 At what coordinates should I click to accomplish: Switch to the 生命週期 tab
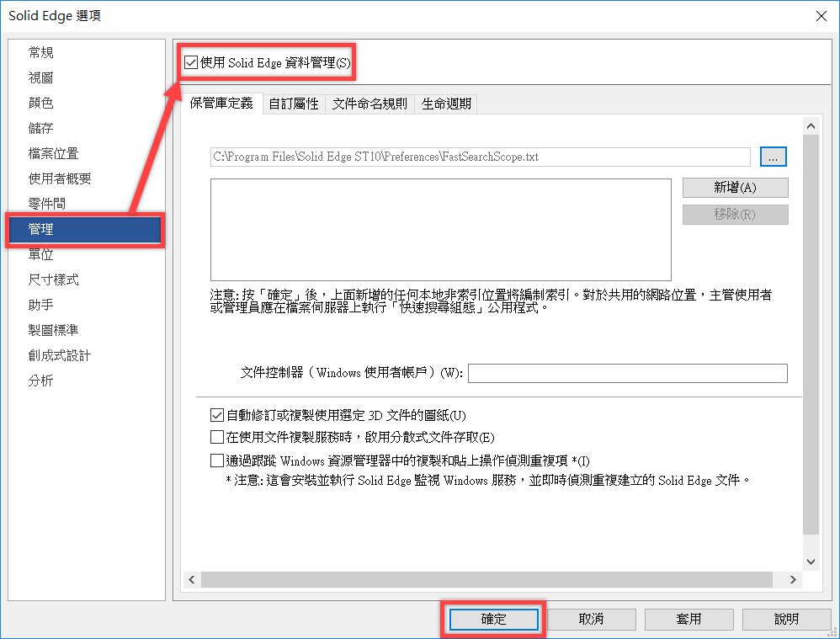pyautogui.click(x=446, y=104)
